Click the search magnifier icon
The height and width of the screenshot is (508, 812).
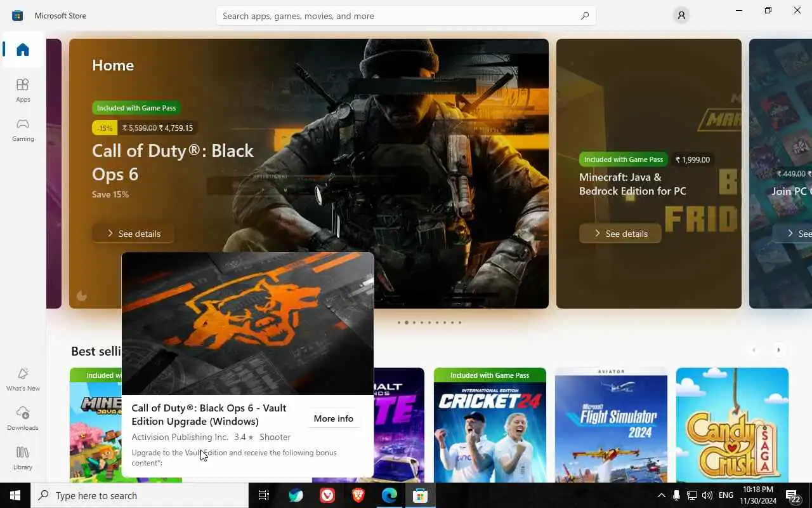[585, 16]
